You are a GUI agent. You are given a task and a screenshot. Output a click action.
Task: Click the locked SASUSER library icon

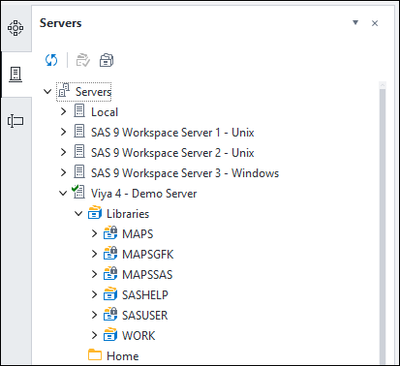(x=110, y=314)
